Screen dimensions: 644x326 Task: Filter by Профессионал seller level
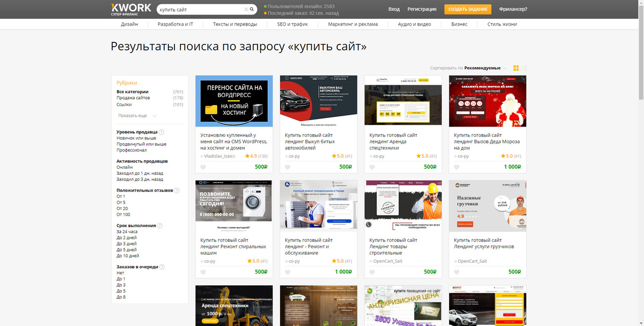point(131,150)
